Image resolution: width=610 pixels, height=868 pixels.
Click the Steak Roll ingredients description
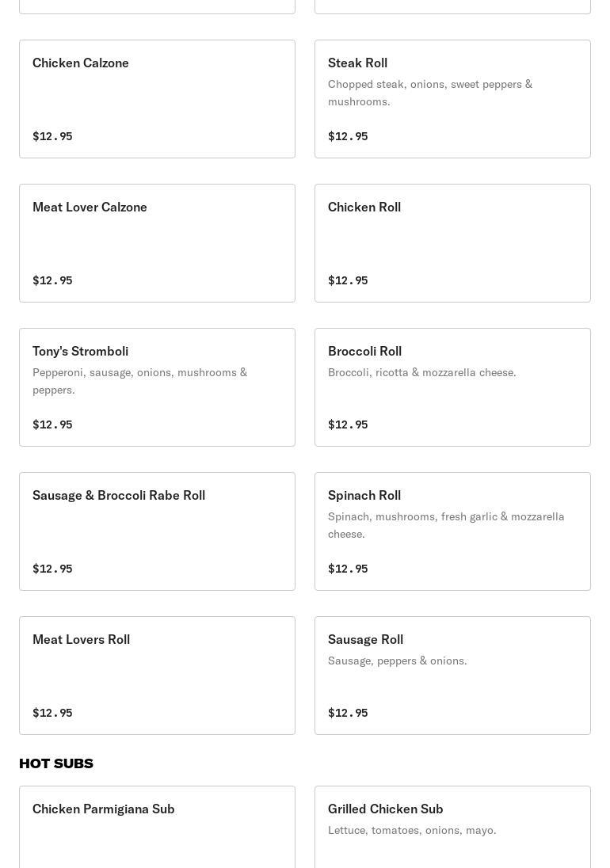click(x=430, y=93)
